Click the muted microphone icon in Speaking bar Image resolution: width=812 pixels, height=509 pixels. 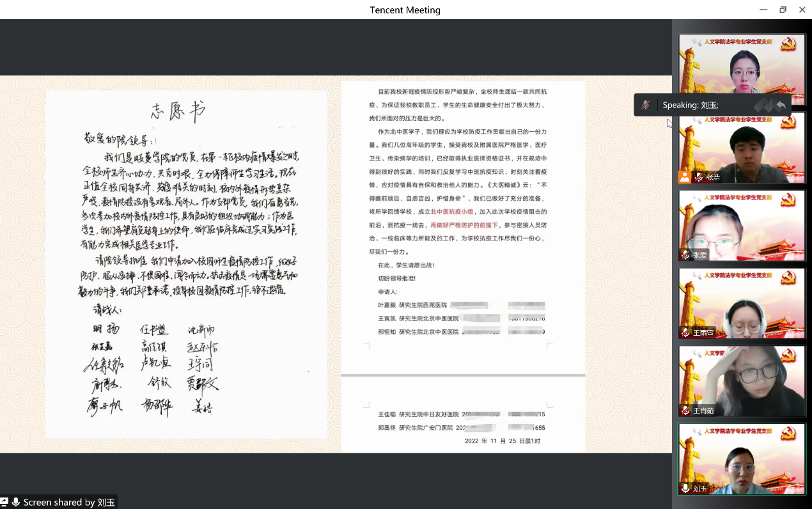click(646, 105)
